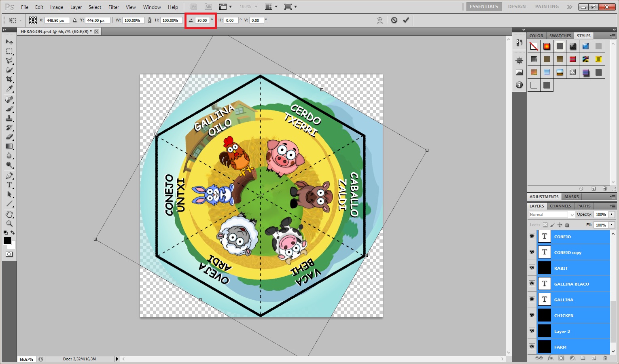The width and height of the screenshot is (619, 364).
Task: Select the Eyedropper tool
Action: pos(9,89)
